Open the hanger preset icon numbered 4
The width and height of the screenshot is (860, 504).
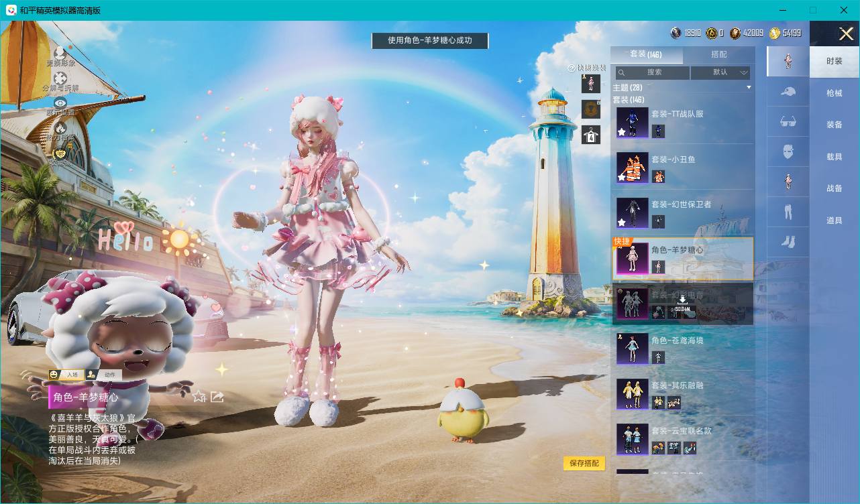591,135
